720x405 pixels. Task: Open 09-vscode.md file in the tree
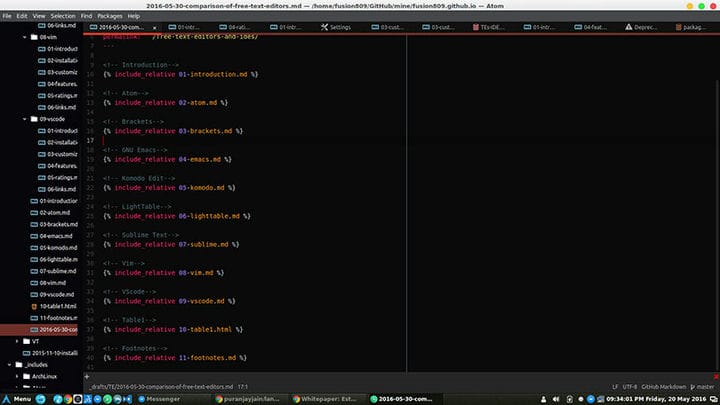point(56,294)
